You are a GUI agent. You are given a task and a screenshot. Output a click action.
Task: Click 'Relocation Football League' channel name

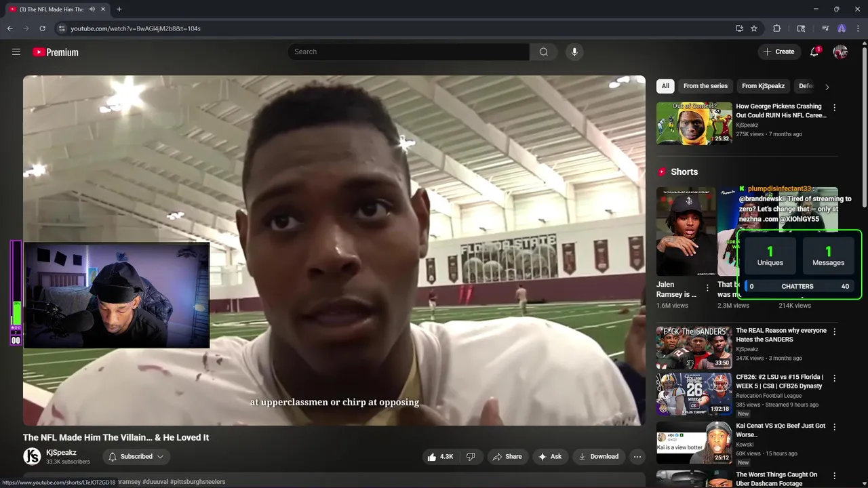pos(768,395)
